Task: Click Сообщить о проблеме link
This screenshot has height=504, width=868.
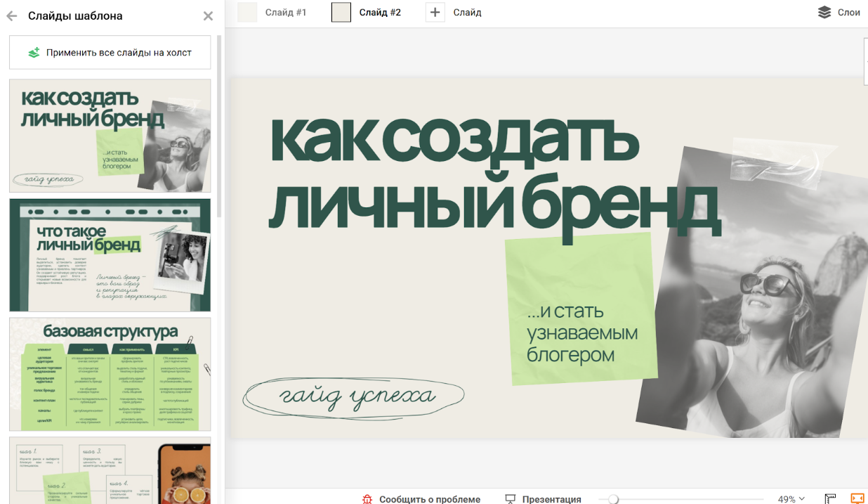Action: (430, 499)
